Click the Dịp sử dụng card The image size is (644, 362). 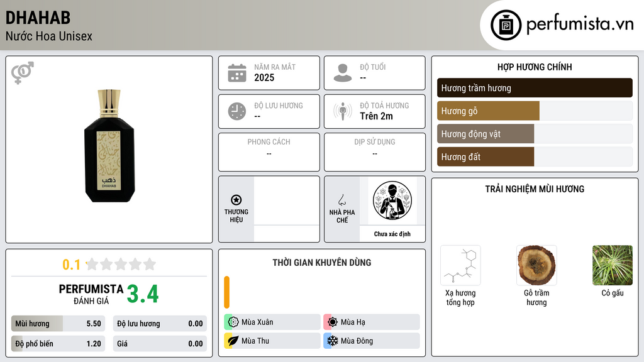[x=375, y=152]
